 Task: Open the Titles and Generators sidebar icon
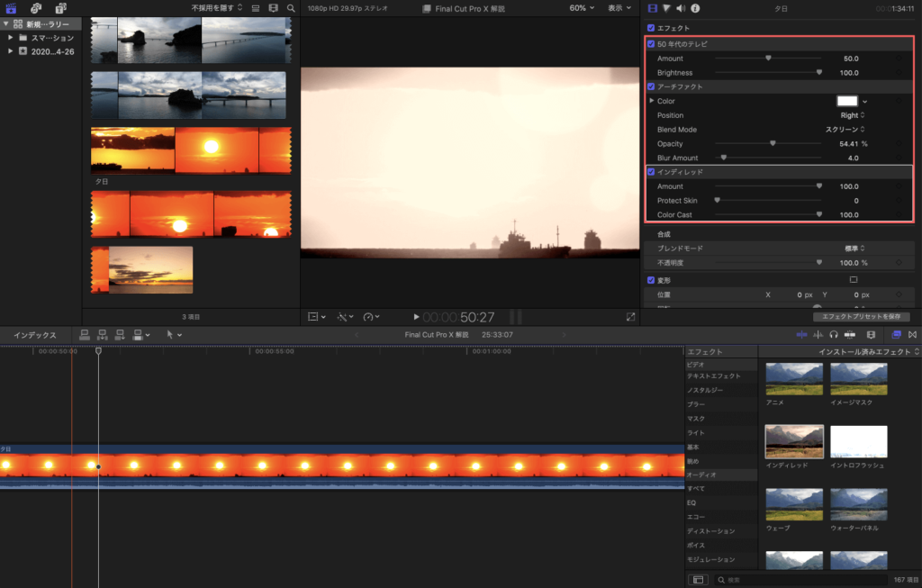point(60,8)
